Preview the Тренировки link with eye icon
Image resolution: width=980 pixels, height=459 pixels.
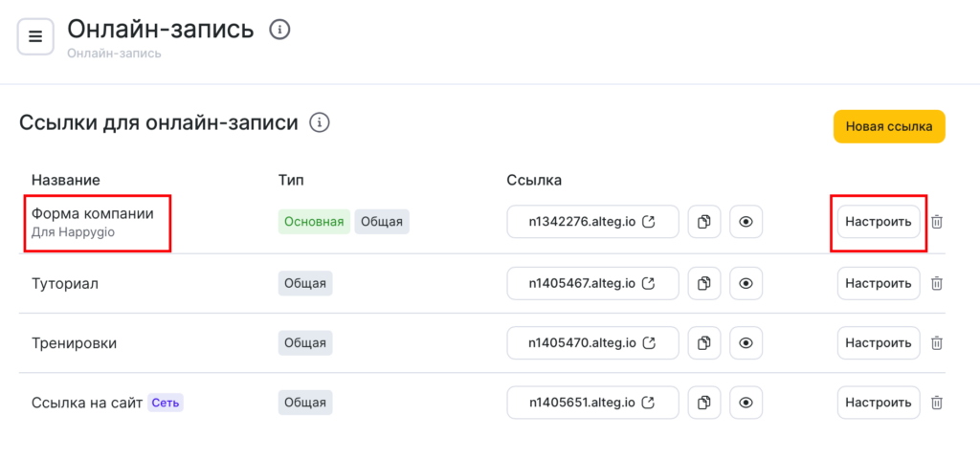(x=746, y=342)
